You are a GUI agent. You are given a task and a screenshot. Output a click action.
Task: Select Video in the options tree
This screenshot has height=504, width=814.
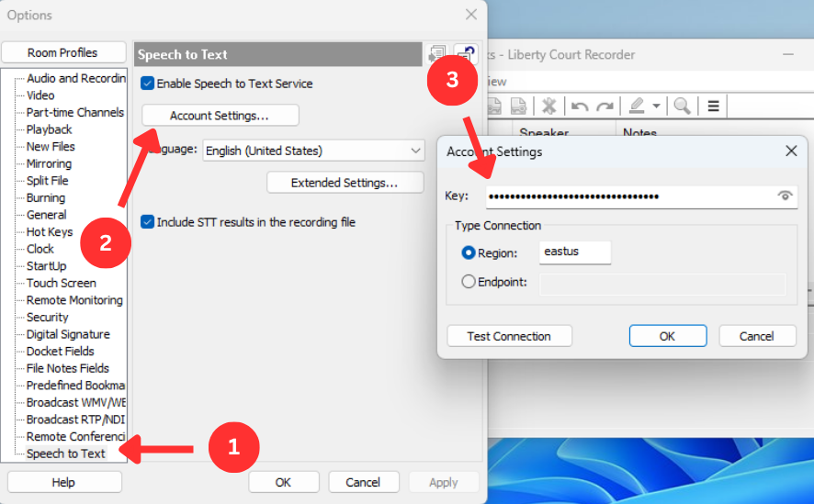(40, 95)
